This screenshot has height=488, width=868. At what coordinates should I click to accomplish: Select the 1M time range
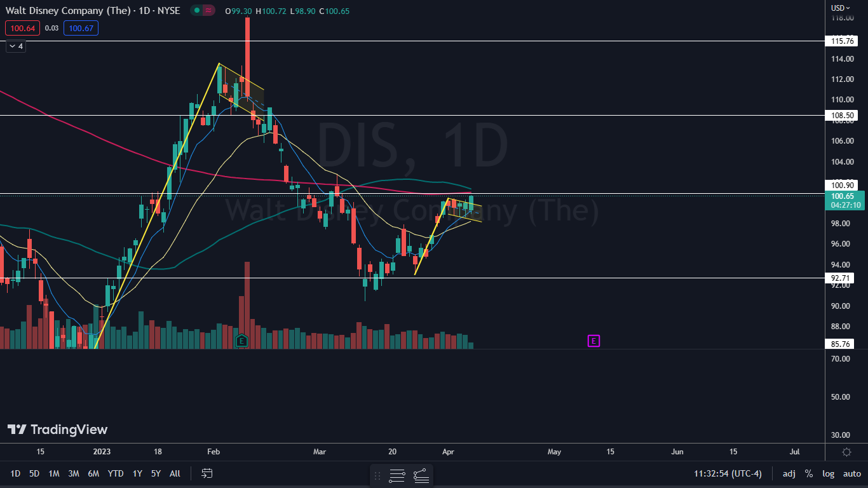coord(54,473)
